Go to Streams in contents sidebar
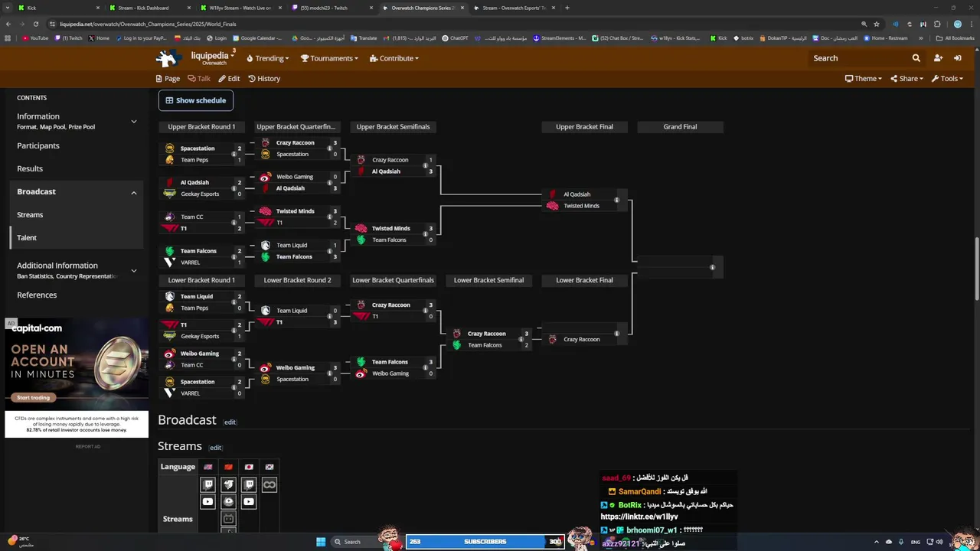 click(x=30, y=215)
